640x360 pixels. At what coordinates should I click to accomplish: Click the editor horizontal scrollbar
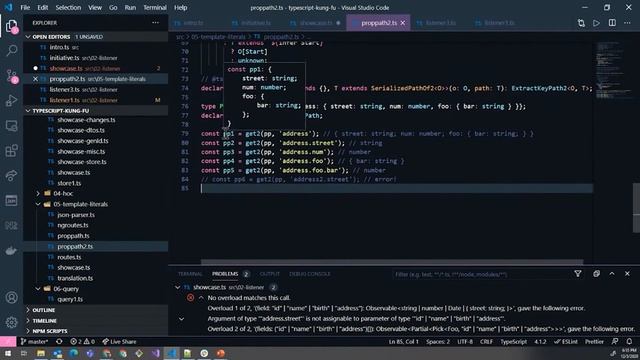pyautogui.click(x=392, y=262)
